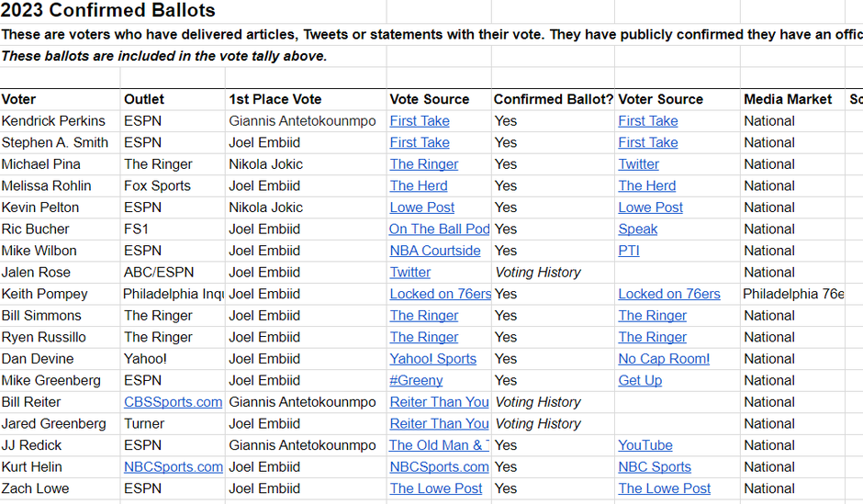Open the No Cap Room! link
Viewport: 863px width, 504px height.
point(664,359)
